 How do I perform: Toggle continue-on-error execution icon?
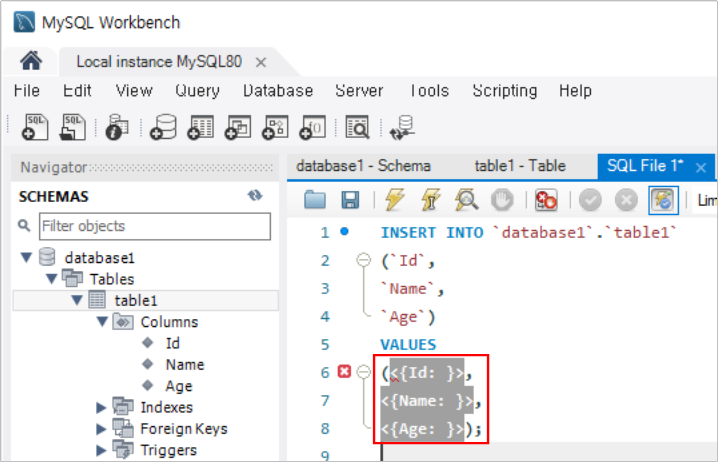(546, 200)
